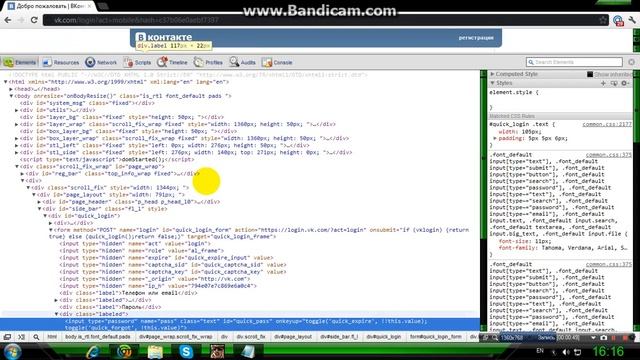Switch to the Timeline panel
The image size is (640, 360).
click(173, 62)
